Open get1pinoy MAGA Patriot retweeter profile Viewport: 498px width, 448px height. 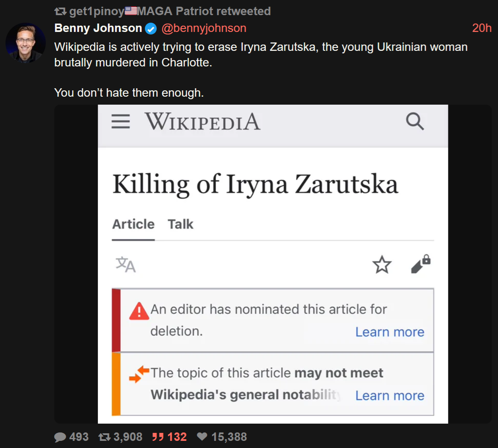(x=170, y=11)
